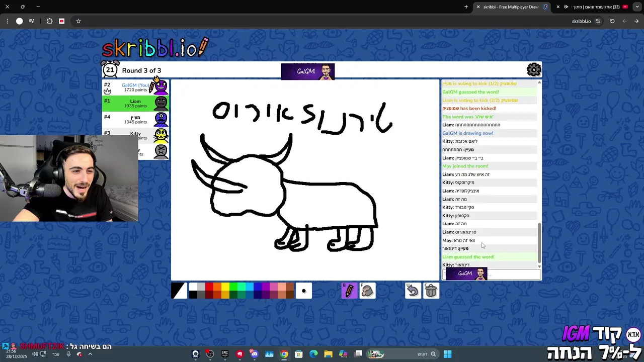Click the round timer clock icon

tap(110, 70)
